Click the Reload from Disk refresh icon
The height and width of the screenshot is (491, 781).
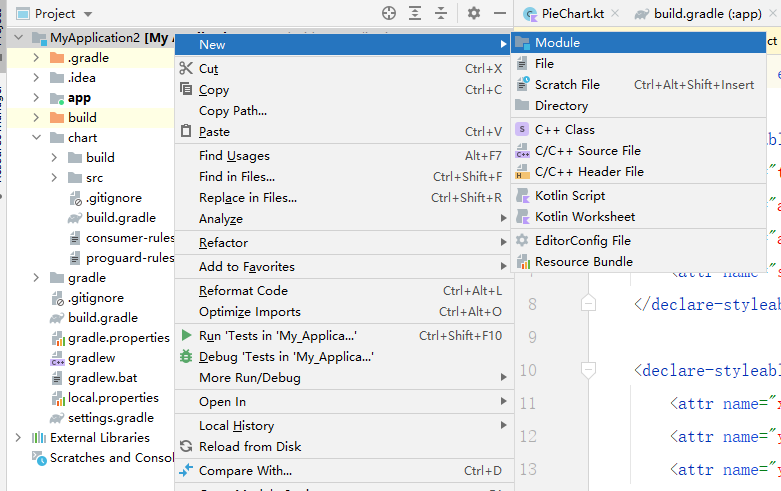[186, 446]
